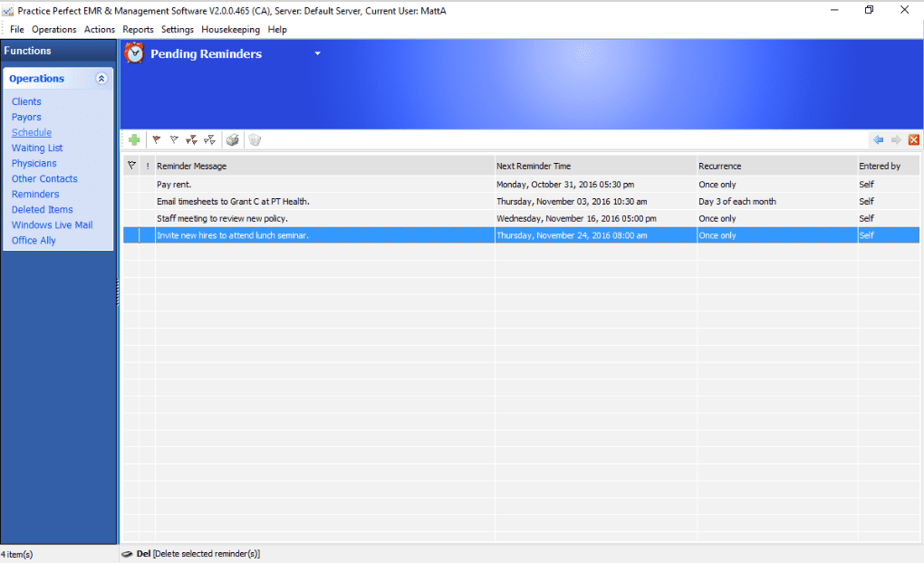Viewport: 924px width, 563px height.
Task: Click the single outline flag toolbar icon
Action: pyautogui.click(x=174, y=140)
